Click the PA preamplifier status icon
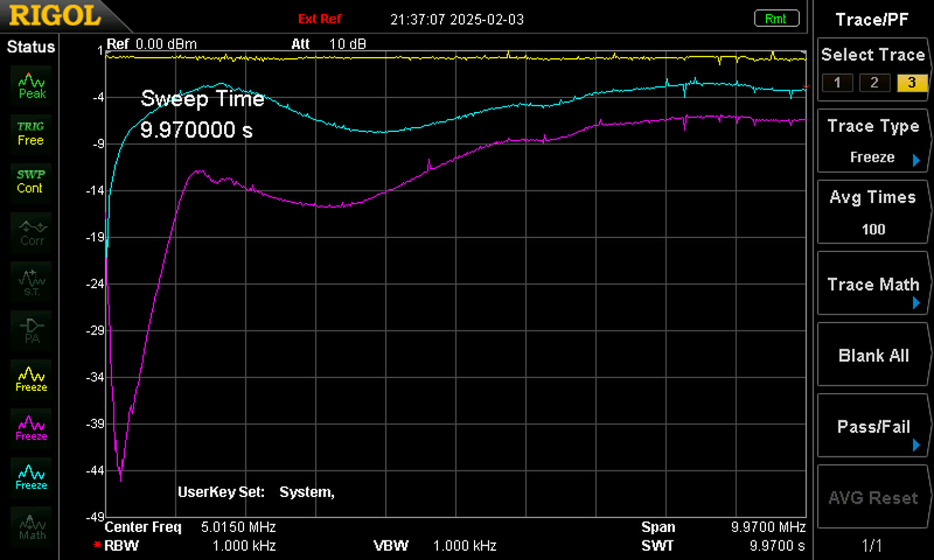Screen dimensions: 934x560 pyautogui.click(x=31, y=331)
